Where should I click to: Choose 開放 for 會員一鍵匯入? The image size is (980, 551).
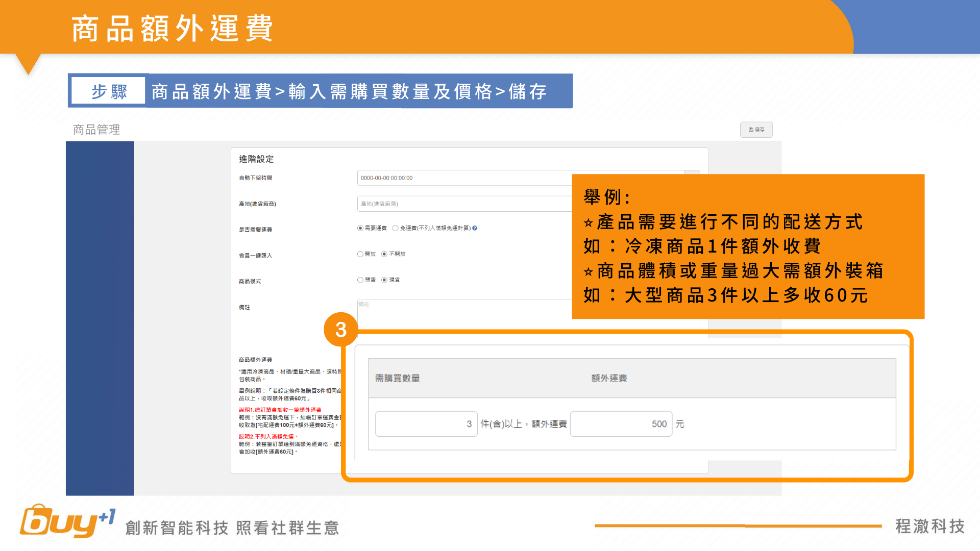360,254
